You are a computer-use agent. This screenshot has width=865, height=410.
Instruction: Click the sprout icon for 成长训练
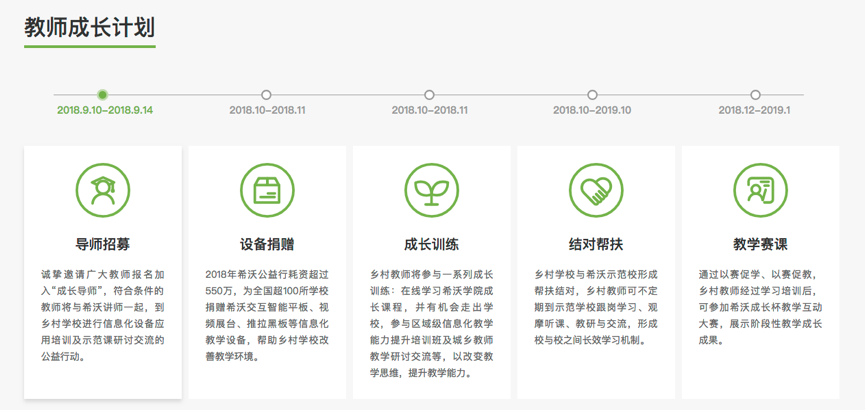coord(431,188)
